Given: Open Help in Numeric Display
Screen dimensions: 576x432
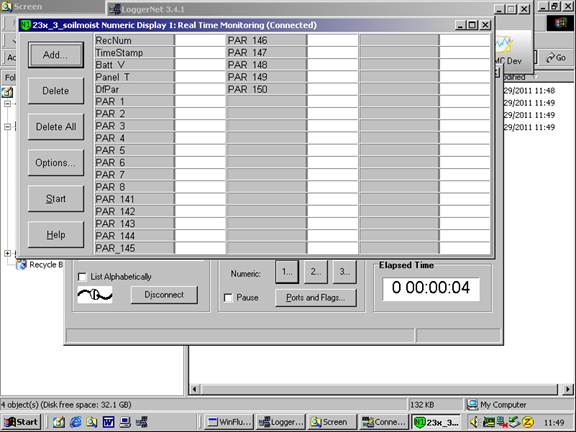Looking at the screenshot, I should click(x=56, y=235).
